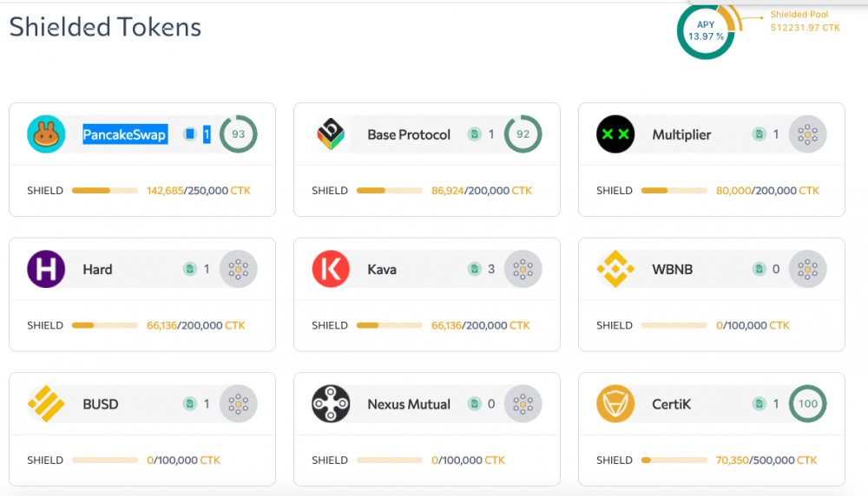This screenshot has width=868, height=496.
Task: Click the WBNB diamond logo
Action: pos(615,269)
